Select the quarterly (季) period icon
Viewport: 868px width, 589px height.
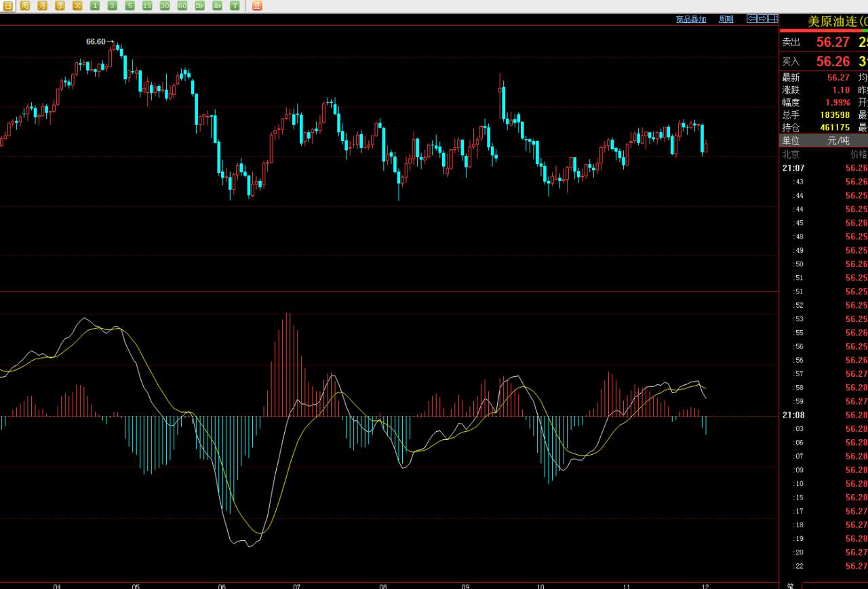coord(60,5)
